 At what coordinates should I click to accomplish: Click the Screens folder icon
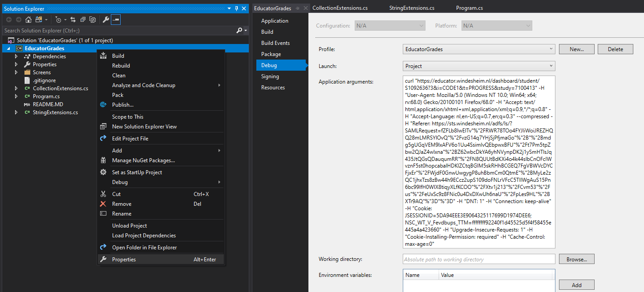[x=27, y=72]
